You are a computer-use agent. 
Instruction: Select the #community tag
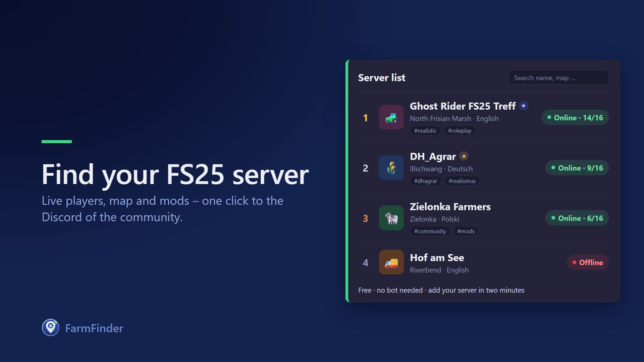(x=430, y=231)
